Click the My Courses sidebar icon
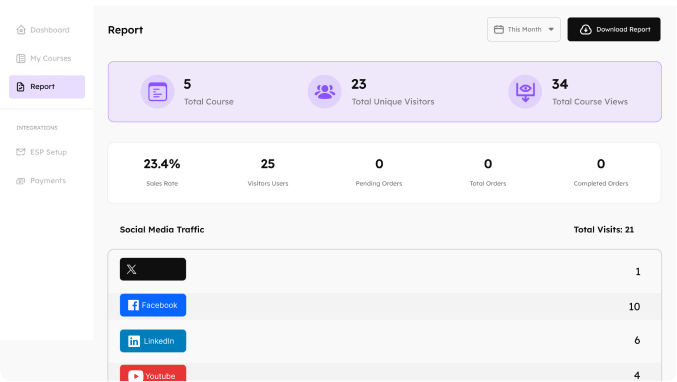677x382 pixels. coord(21,58)
